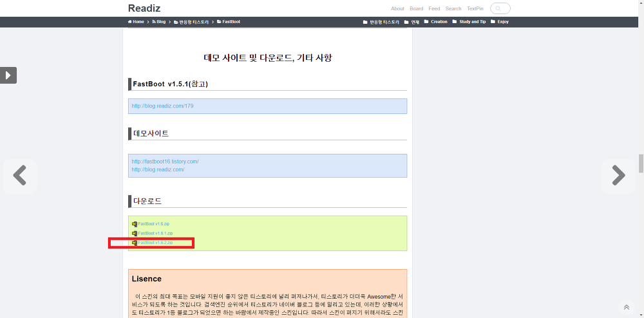Click the scroll-to-top double chevron
The image size is (644, 318).
[x=627, y=307]
